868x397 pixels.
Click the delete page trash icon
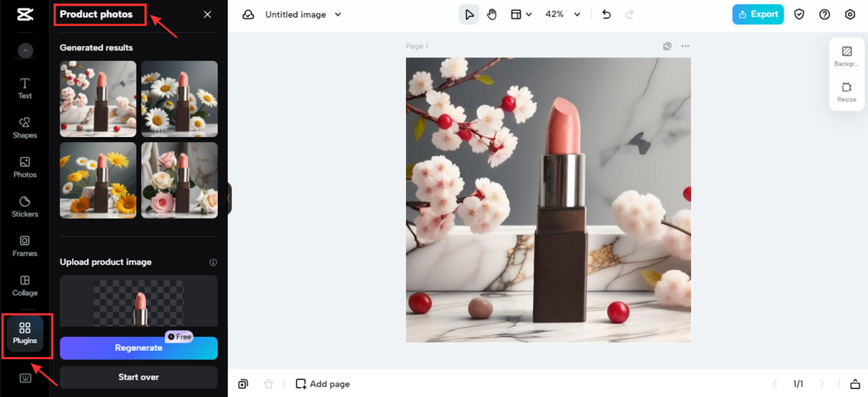[x=269, y=384]
